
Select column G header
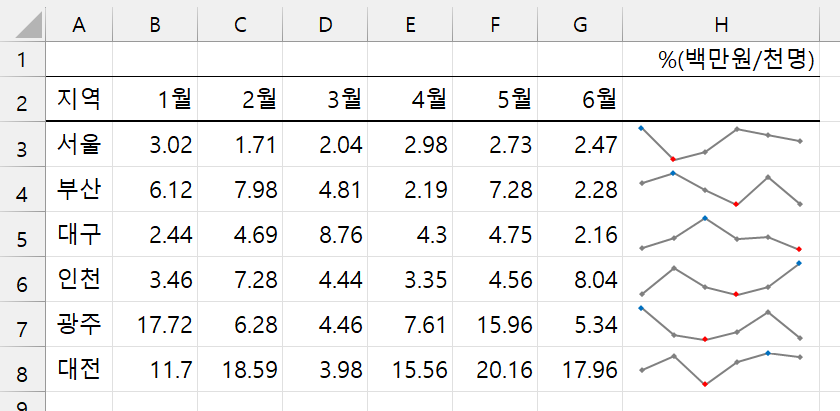pyautogui.click(x=580, y=25)
